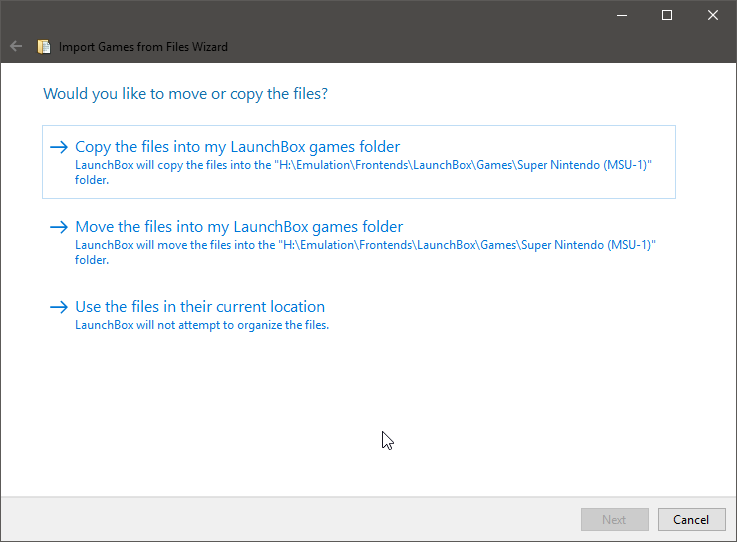This screenshot has width=737, height=542.
Task: Click 'LaunchBox will not attempt to organize the files.' text
Action: pos(202,325)
